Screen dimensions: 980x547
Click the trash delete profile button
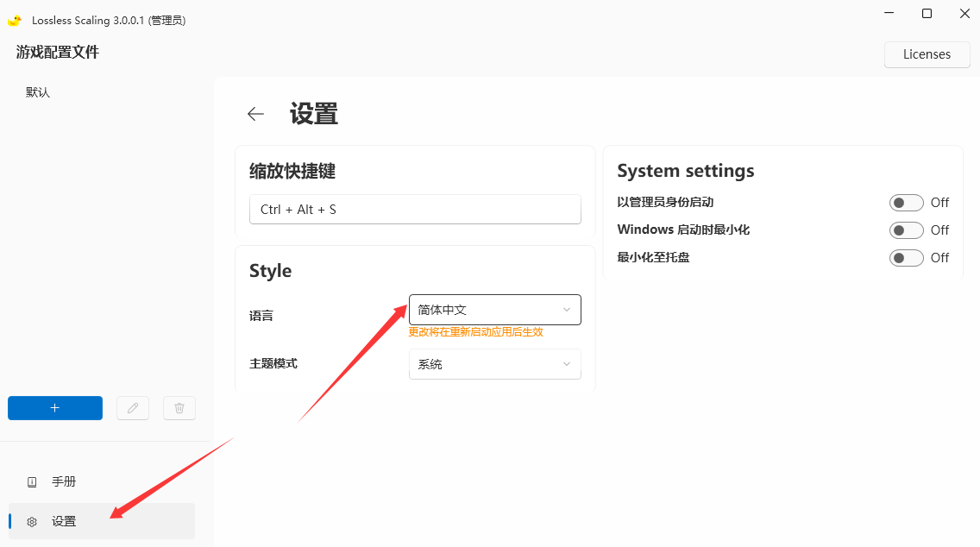tap(179, 408)
